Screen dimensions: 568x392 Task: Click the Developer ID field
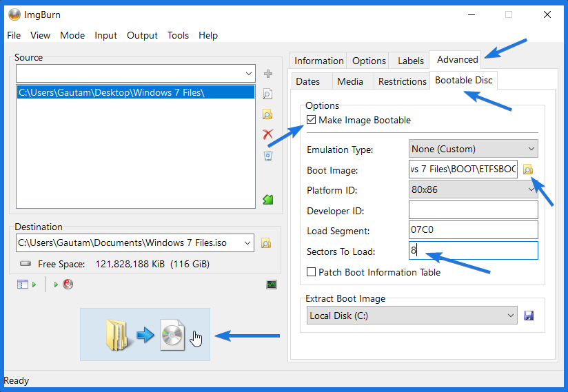coord(473,210)
